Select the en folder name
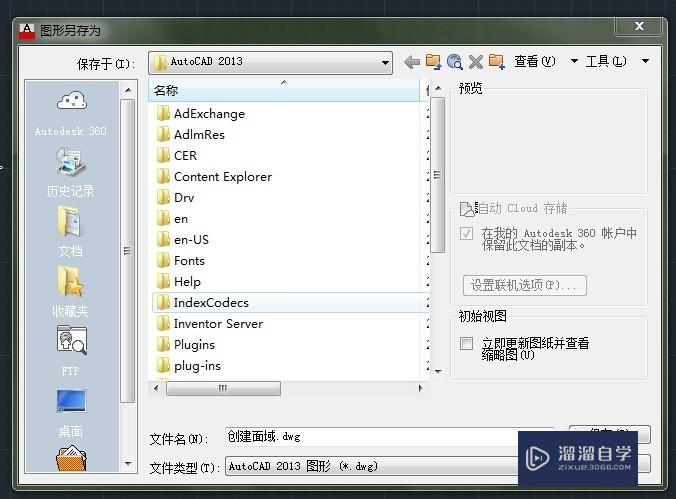 coord(181,219)
